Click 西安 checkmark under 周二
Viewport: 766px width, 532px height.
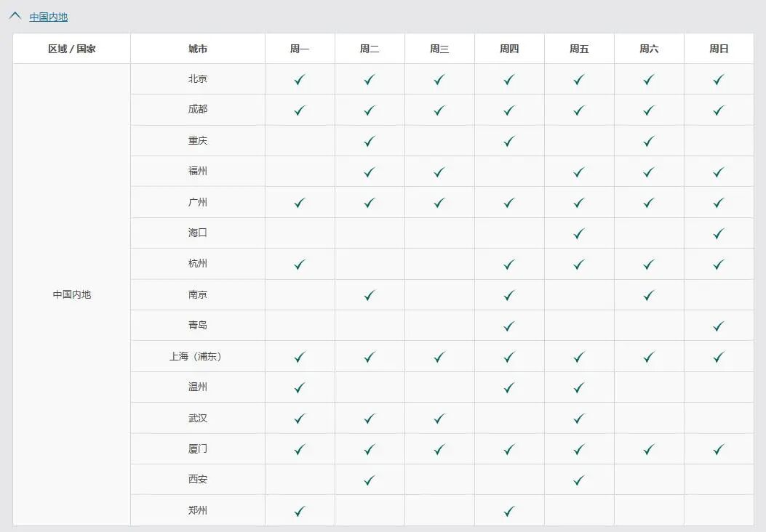(370, 480)
